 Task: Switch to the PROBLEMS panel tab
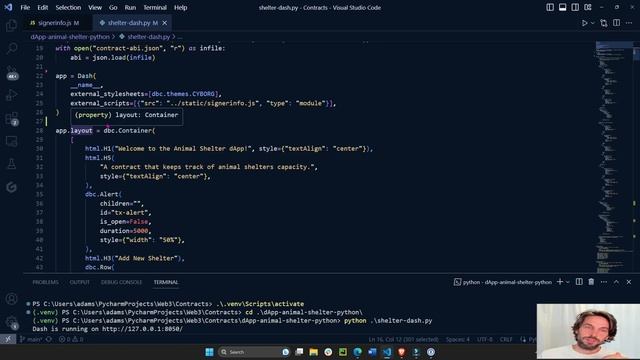tap(45, 282)
